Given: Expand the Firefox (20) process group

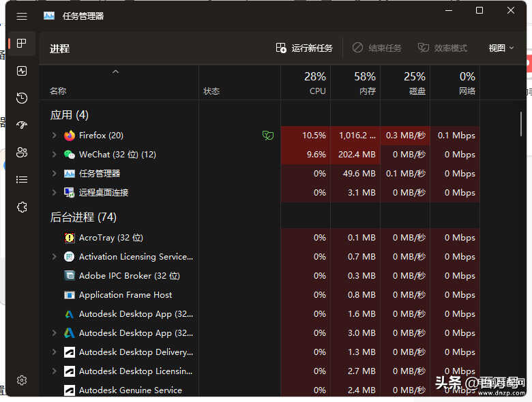Looking at the screenshot, I should click(x=54, y=136).
